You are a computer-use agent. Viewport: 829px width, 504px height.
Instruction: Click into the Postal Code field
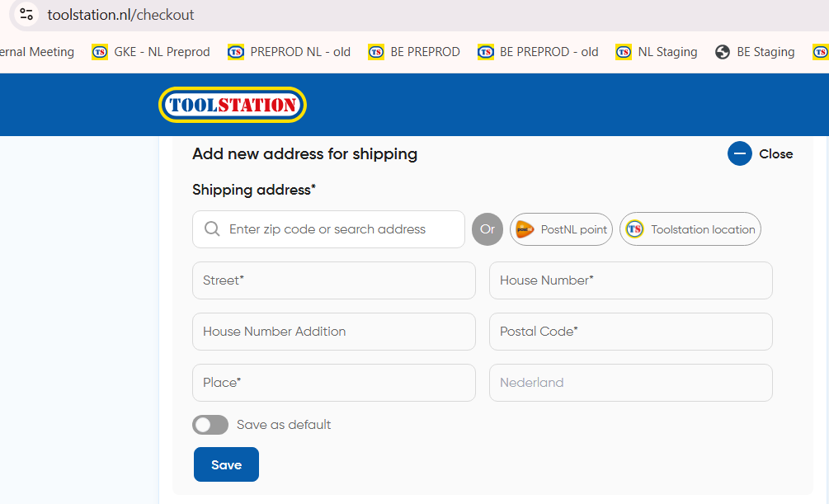click(630, 332)
